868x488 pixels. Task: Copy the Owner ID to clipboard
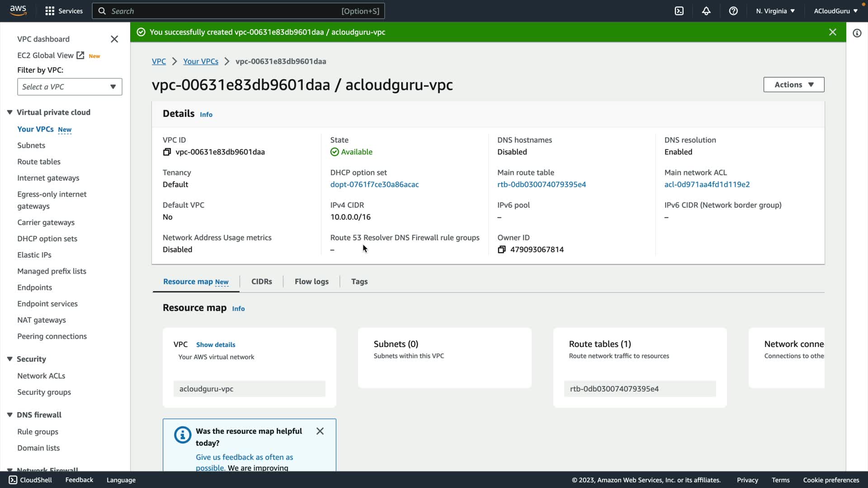(x=501, y=249)
